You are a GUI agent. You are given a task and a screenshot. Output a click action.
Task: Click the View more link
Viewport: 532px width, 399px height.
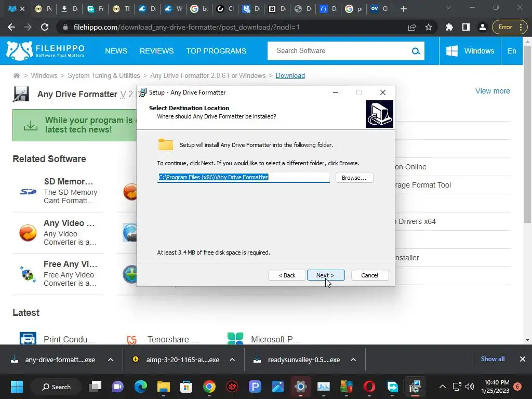click(493, 91)
